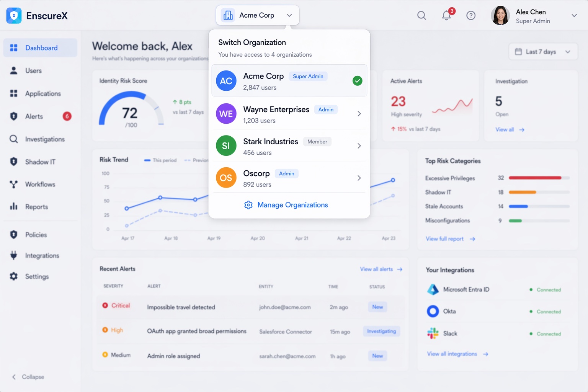588x392 pixels.
Task: Click the Reports bar-chart icon
Action: click(13, 207)
